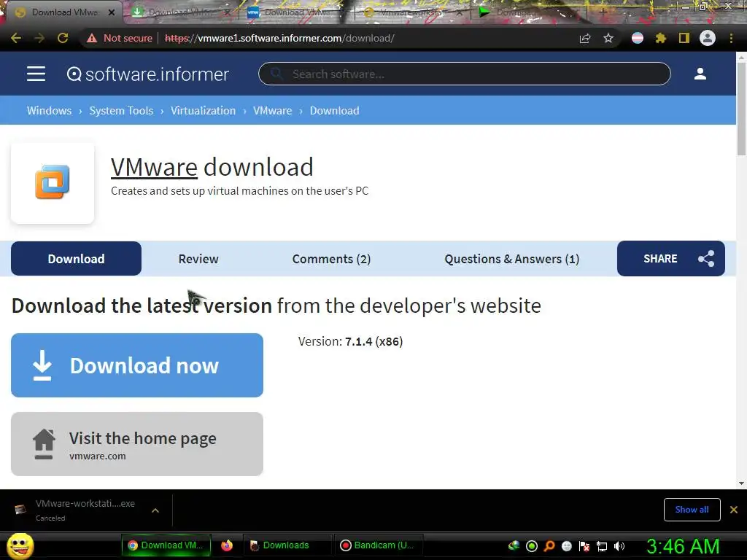The width and height of the screenshot is (747, 560).
Task: Toggle the browser side panel icon
Action: click(684, 38)
